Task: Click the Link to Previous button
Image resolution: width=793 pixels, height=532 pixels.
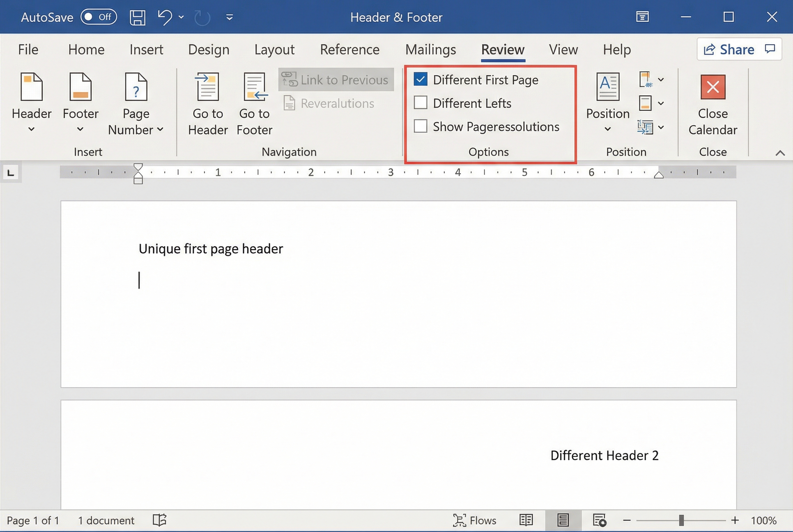Action: point(336,80)
